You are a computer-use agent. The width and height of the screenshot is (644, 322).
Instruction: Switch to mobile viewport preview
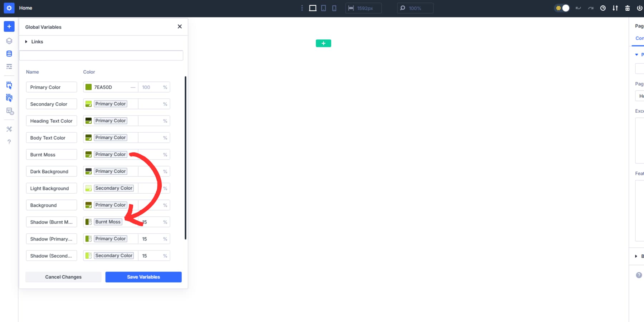(x=334, y=8)
